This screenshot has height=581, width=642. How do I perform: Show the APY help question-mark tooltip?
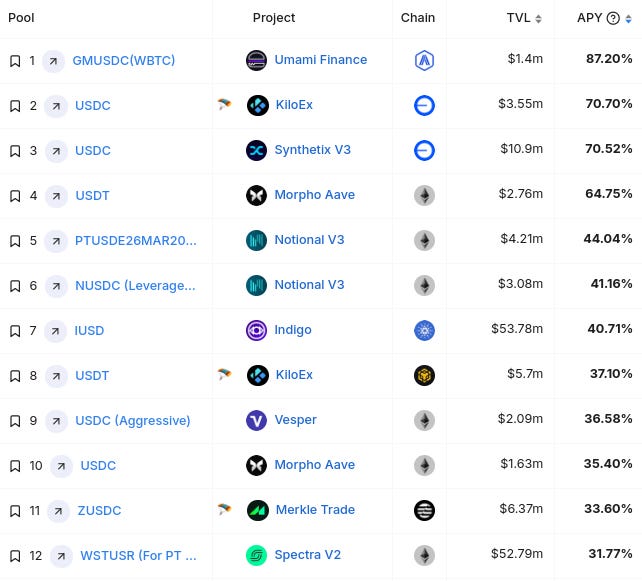tap(613, 18)
